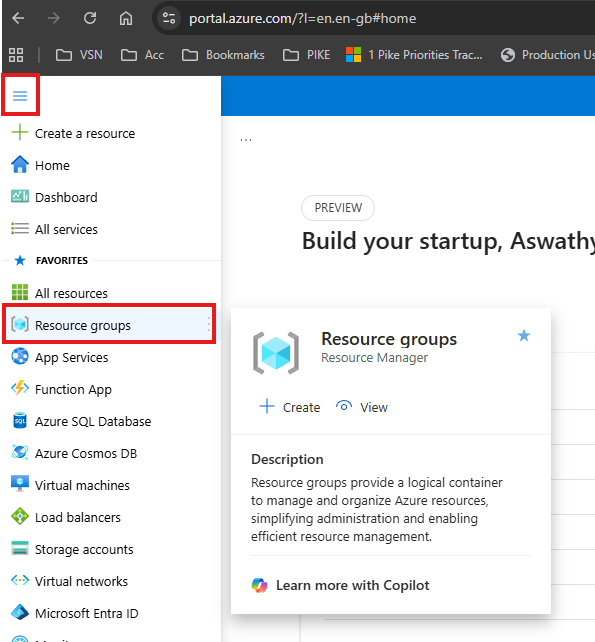Click the Storage accounts icon
This screenshot has width=595, height=642.
[20, 548]
